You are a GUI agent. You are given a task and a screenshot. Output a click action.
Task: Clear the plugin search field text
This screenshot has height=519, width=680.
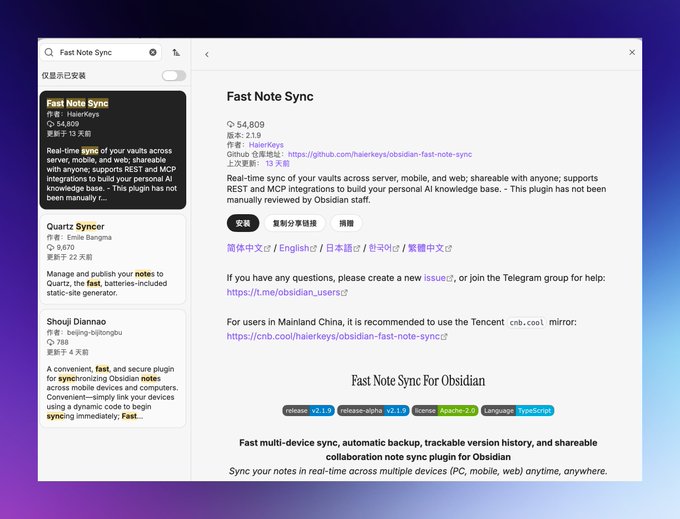pos(153,52)
